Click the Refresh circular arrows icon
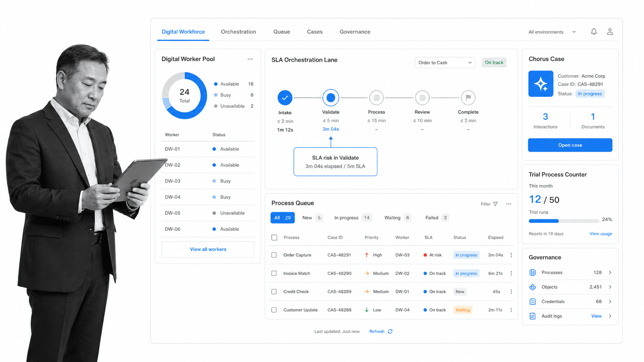Viewport: 644px width, 362px height. [x=390, y=331]
